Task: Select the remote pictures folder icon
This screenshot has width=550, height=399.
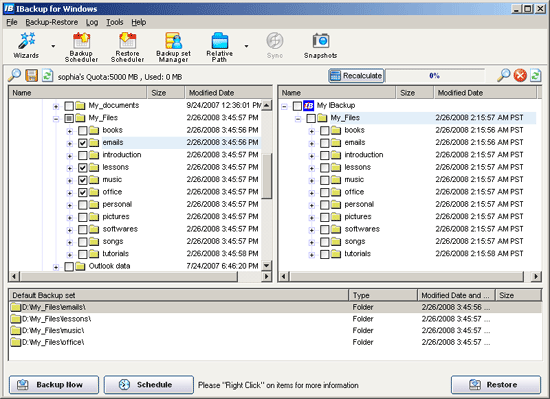Action: (x=336, y=217)
